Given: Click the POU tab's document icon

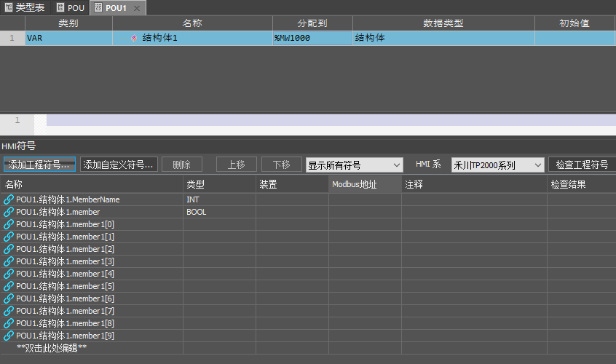Looking at the screenshot, I should pos(60,7).
